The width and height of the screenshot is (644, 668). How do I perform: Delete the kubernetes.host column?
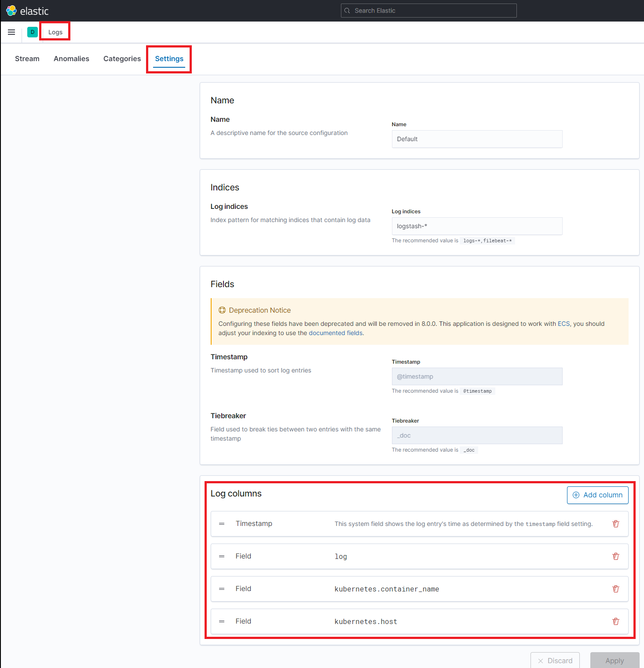coord(616,621)
